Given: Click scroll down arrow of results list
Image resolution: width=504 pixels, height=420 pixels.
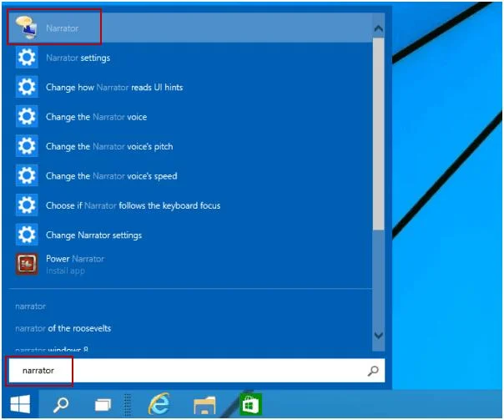Looking at the screenshot, I should coord(378,336).
